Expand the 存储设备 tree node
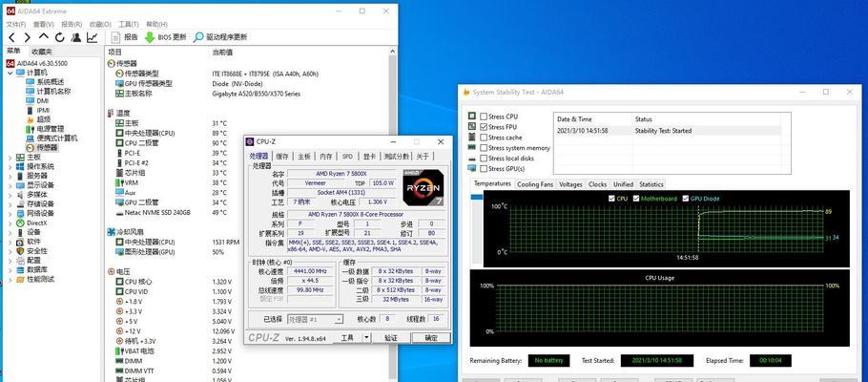The width and height of the screenshot is (868, 382). [x=10, y=204]
